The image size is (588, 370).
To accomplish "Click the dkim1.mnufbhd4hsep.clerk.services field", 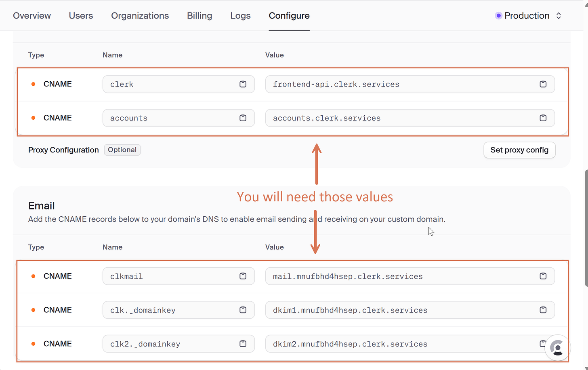I will pyautogui.click(x=410, y=310).
